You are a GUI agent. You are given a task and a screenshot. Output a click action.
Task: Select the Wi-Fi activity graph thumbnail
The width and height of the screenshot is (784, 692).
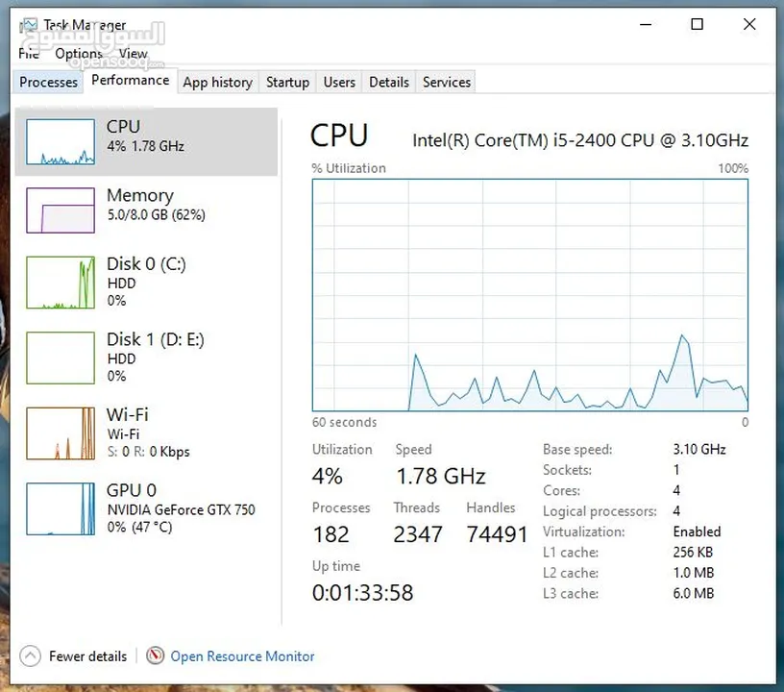[x=61, y=433]
